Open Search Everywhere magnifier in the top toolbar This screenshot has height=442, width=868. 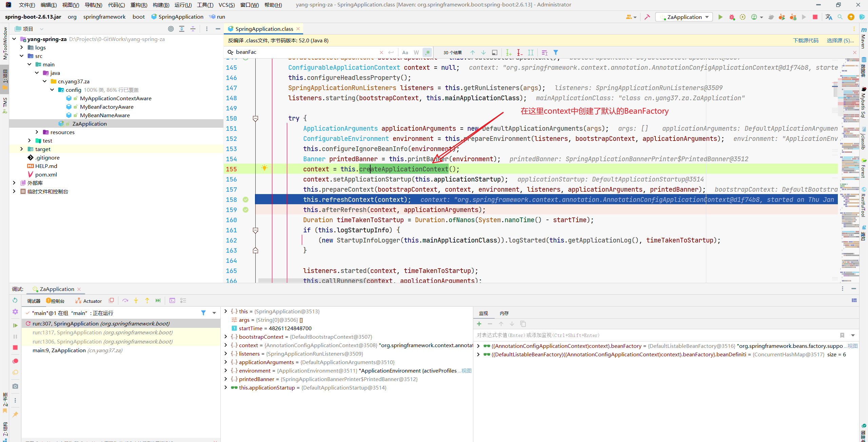point(840,17)
